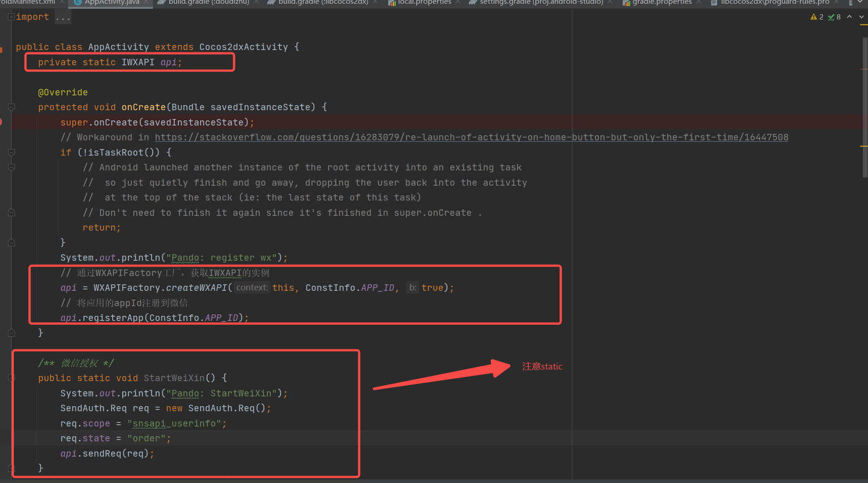Go to next highlighted error arrow
The image size is (868, 483).
(862, 17)
